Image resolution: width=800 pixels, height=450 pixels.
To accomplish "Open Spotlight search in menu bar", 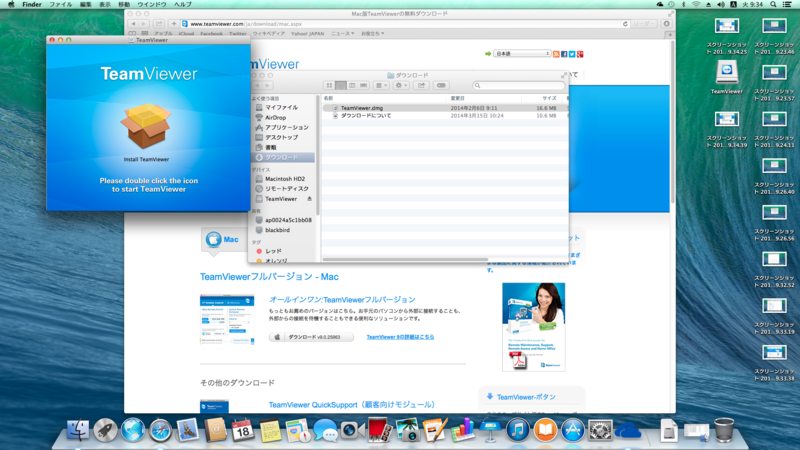I will [x=773, y=5].
